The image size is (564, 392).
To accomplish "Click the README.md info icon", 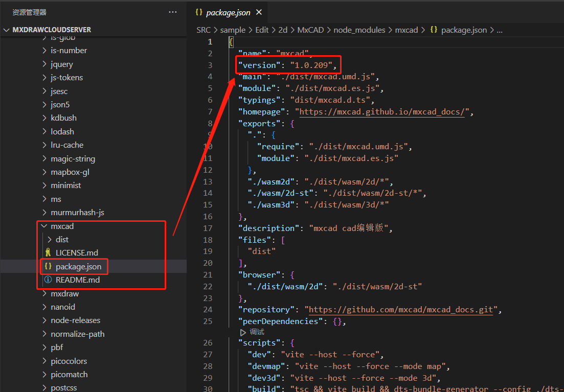I will tap(48, 280).
